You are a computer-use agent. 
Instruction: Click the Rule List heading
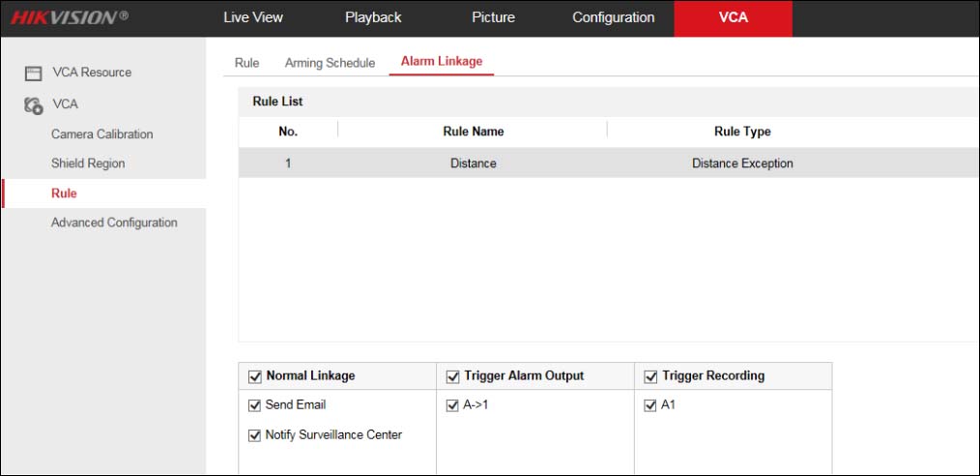point(277,102)
